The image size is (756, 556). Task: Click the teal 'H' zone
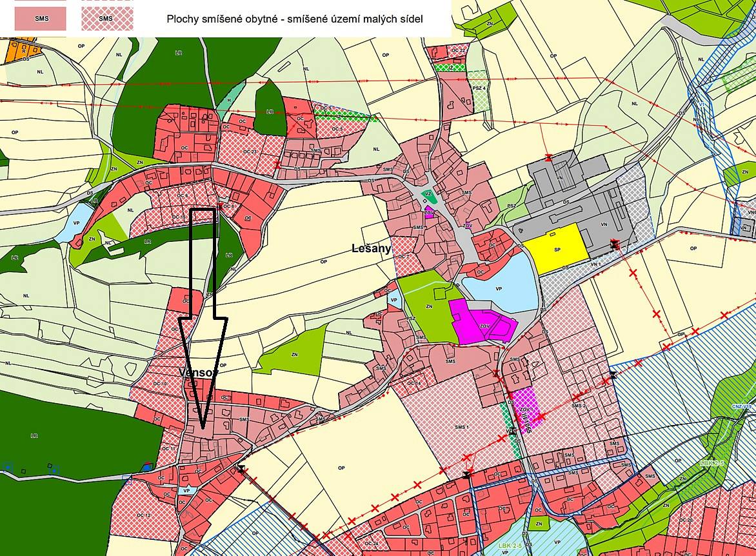tap(230, 100)
